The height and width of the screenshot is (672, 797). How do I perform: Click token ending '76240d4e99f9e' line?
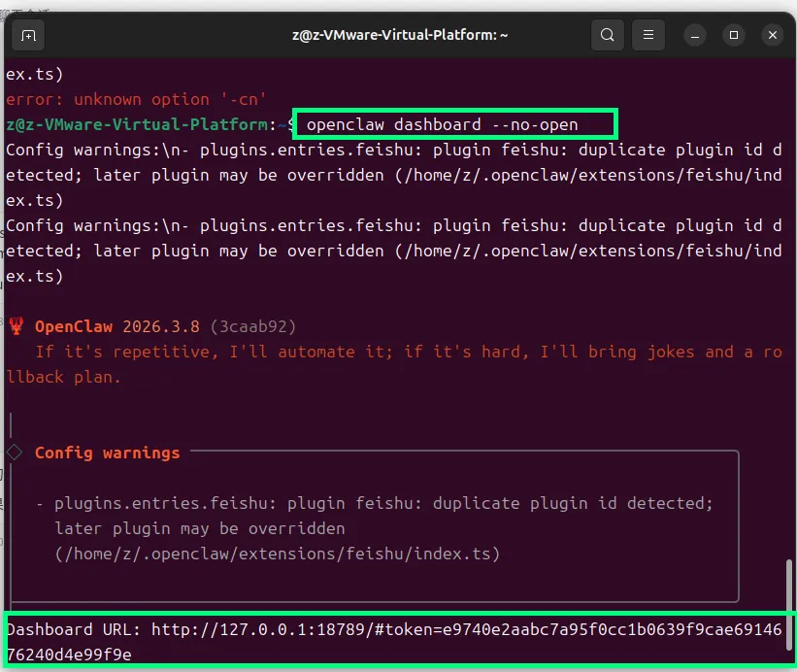pyautogui.click(x=69, y=655)
